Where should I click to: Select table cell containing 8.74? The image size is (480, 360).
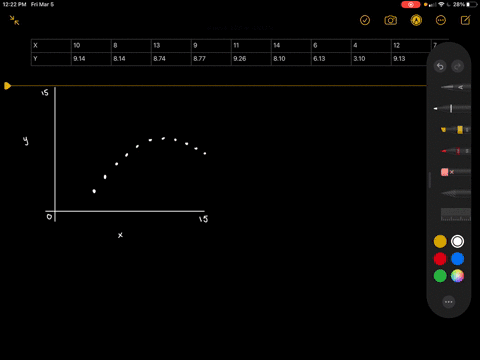[x=171, y=59]
